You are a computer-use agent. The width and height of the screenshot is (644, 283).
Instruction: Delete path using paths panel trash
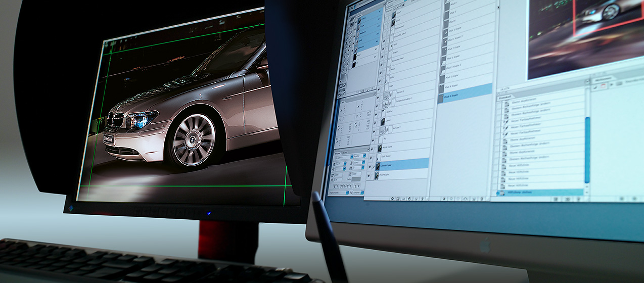481,199
